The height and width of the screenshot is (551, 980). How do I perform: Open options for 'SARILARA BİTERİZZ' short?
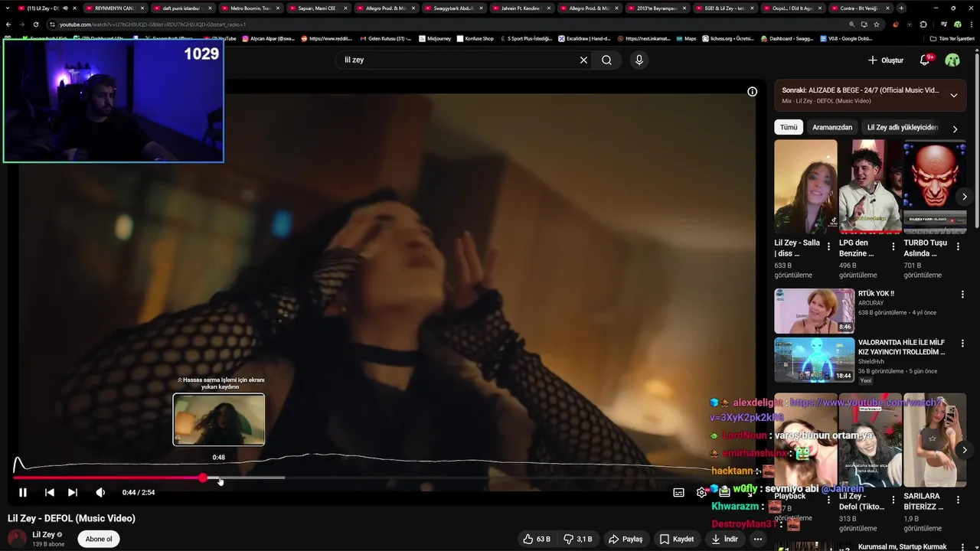click(958, 500)
